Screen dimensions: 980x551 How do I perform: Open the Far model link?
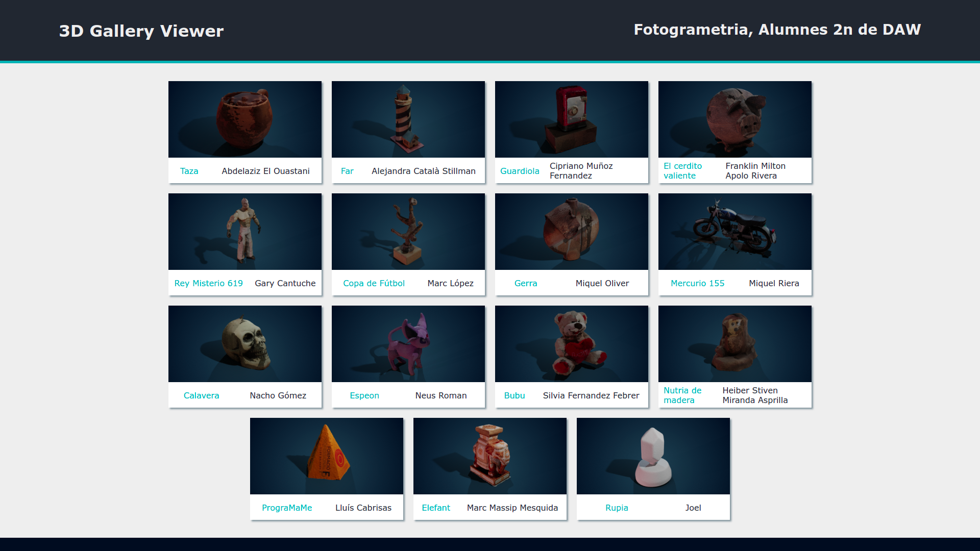click(x=347, y=171)
